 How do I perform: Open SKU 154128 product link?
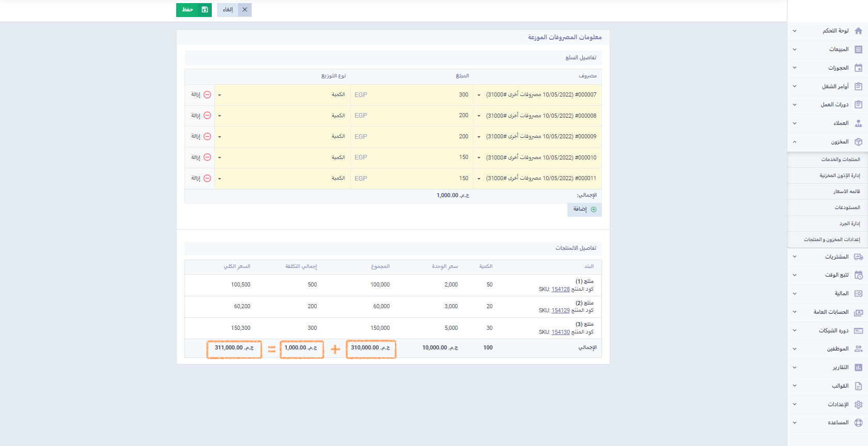pyautogui.click(x=560, y=290)
